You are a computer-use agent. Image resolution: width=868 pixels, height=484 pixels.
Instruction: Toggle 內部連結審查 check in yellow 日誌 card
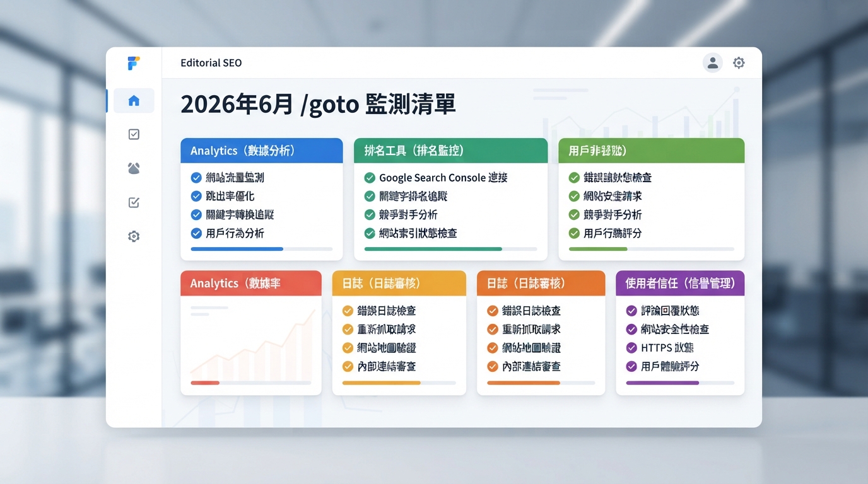click(x=348, y=366)
